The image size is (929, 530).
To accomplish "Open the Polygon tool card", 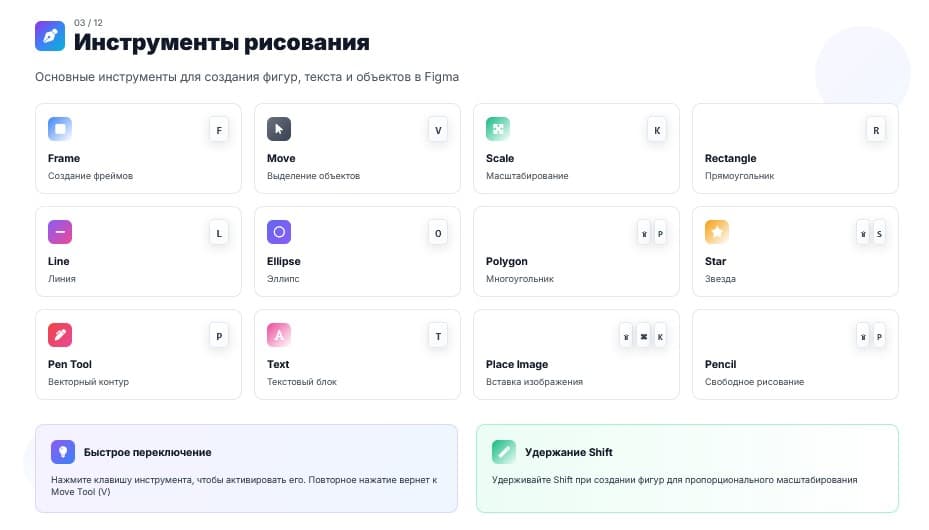I will pos(576,252).
